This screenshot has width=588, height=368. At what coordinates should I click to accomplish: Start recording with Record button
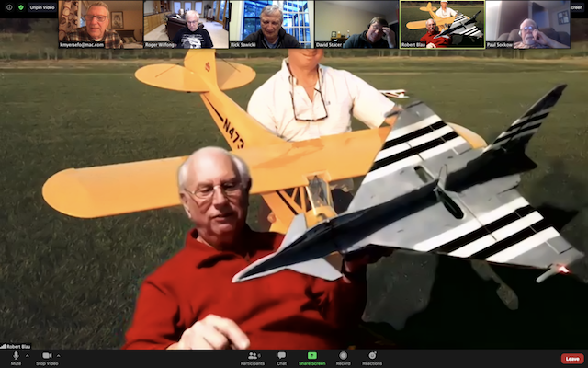(343, 358)
